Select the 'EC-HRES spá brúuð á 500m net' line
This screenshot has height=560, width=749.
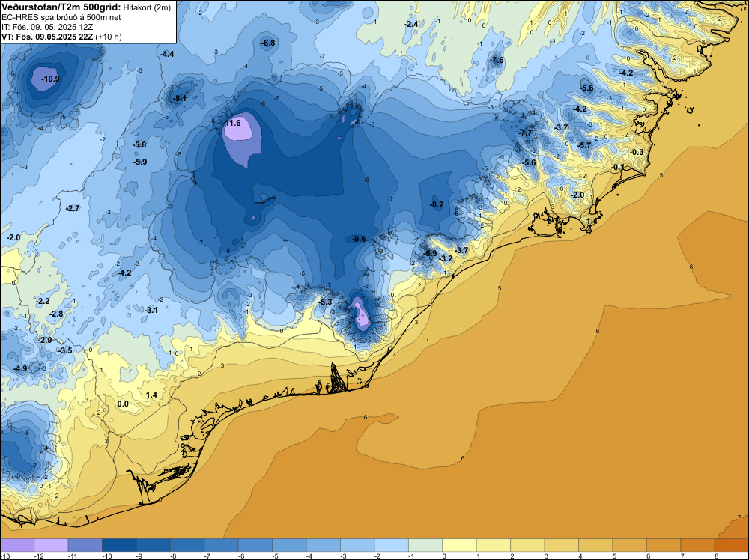click(61, 17)
